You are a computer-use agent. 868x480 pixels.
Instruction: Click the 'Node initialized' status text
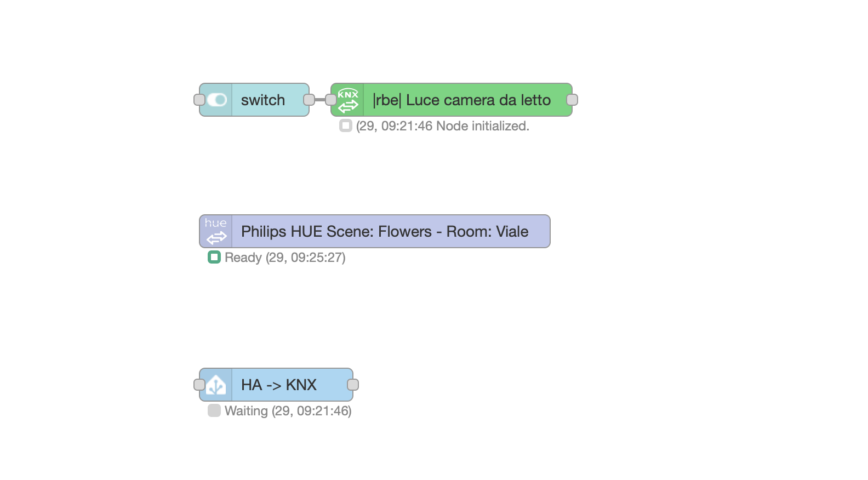pyautogui.click(x=483, y=126)
